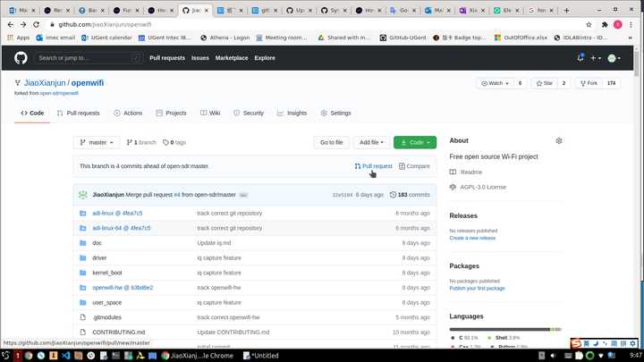
Task: Click the browser forward arrow
Action: (x=23, y=25)
